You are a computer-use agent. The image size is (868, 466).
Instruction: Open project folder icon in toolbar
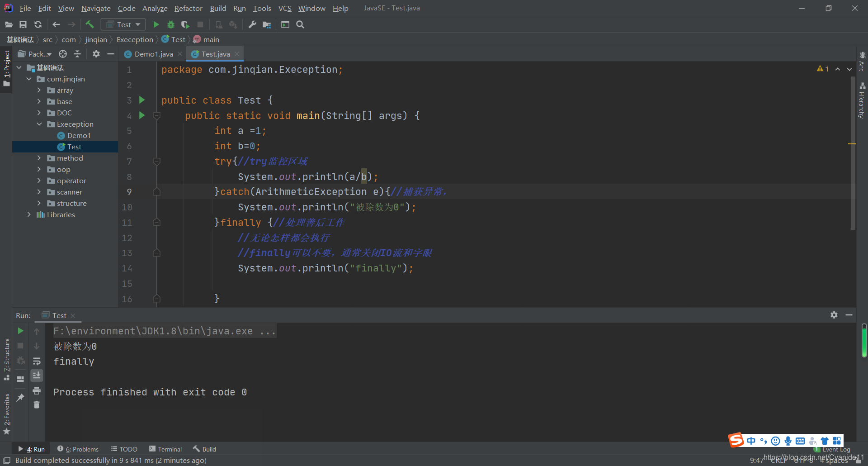click(x=9, y=24)
